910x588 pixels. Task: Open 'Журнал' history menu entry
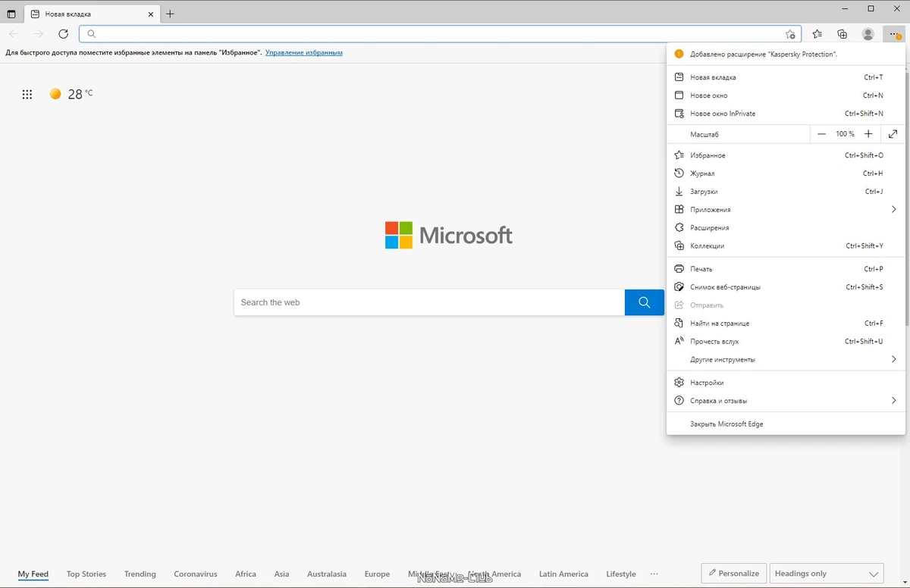coord(786,174)
